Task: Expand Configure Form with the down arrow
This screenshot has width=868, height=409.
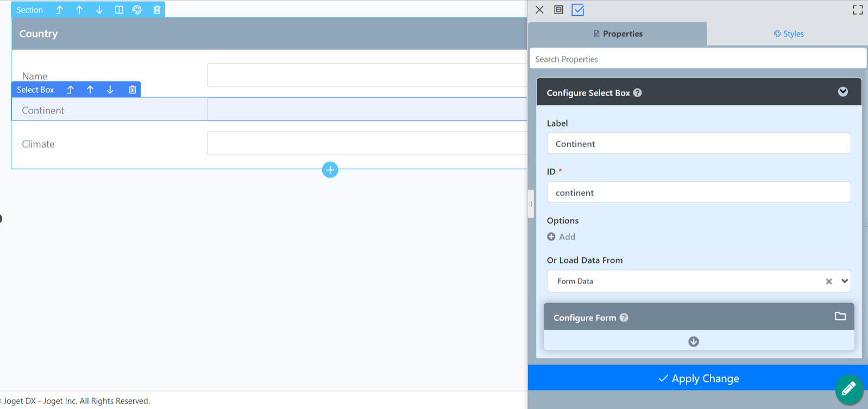Action: click(x=694, y=342)
